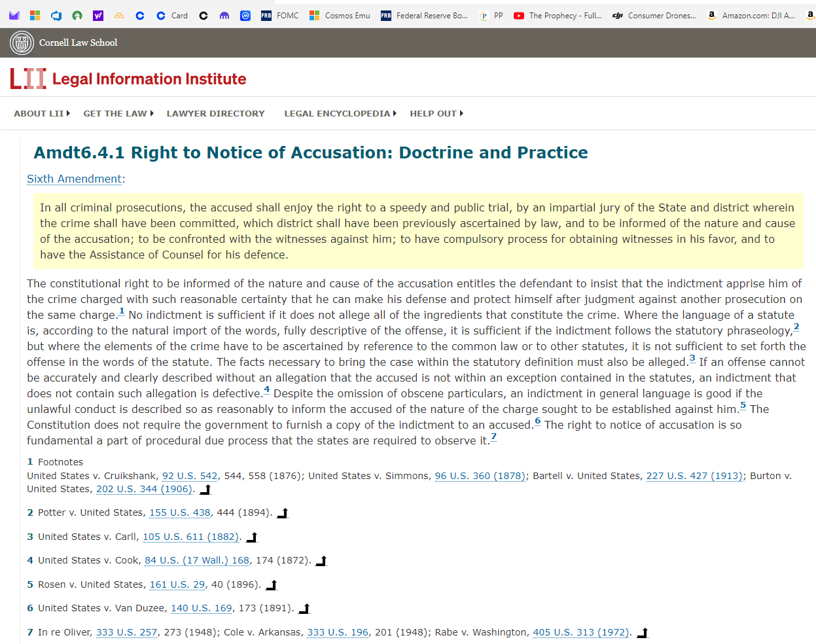Open the 105 U.S. 611 (1882) citation
This screenshot has height=644, width=816.
(190, 537)
